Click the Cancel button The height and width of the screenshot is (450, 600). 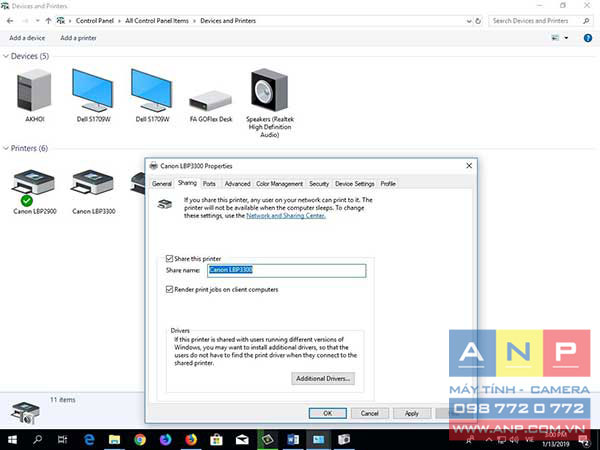(370, 413)
